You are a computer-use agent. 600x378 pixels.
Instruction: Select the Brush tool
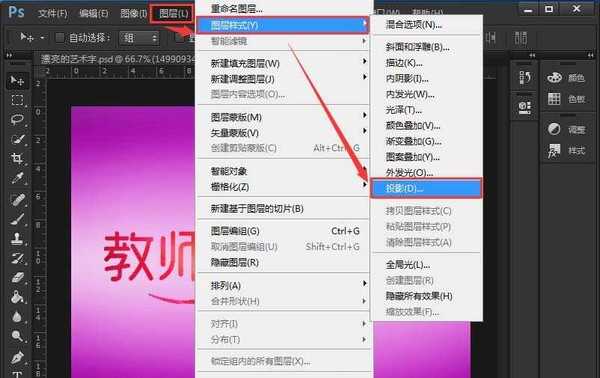pyautogui.click(x=17, y=219)
